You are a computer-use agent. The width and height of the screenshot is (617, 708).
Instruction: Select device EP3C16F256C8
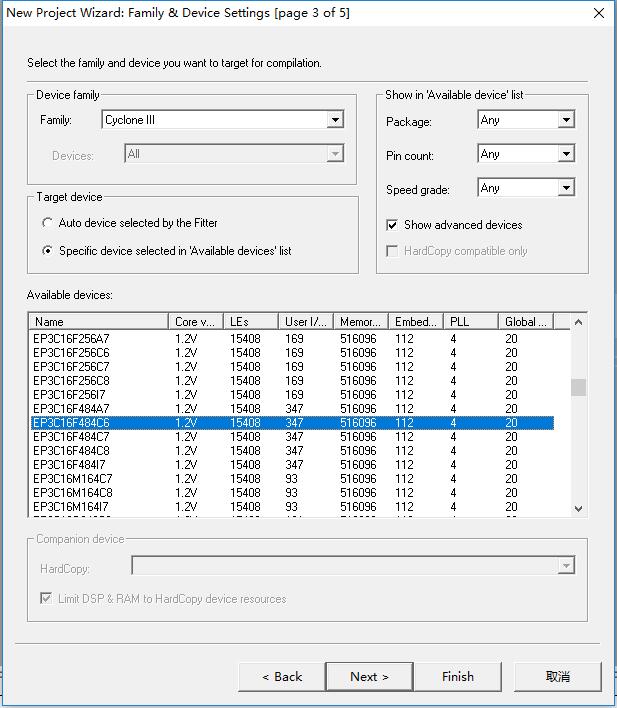pos(292,381)
